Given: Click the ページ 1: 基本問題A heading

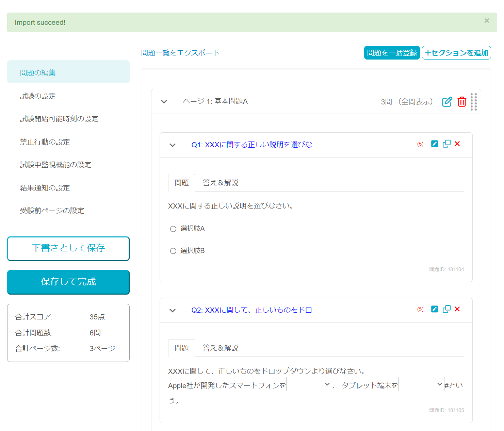Looking at the screenshot, I should (x=215, y=101).
